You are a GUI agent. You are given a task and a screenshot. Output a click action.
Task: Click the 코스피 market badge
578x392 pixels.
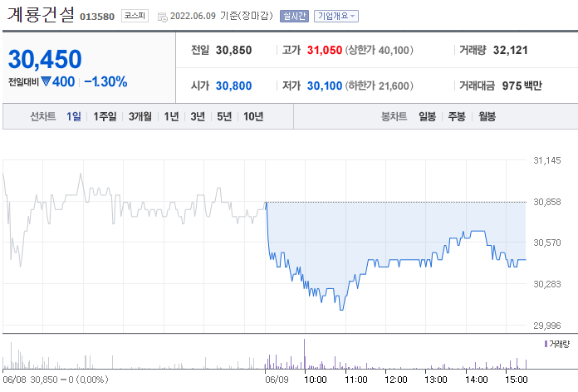point(135,16)
